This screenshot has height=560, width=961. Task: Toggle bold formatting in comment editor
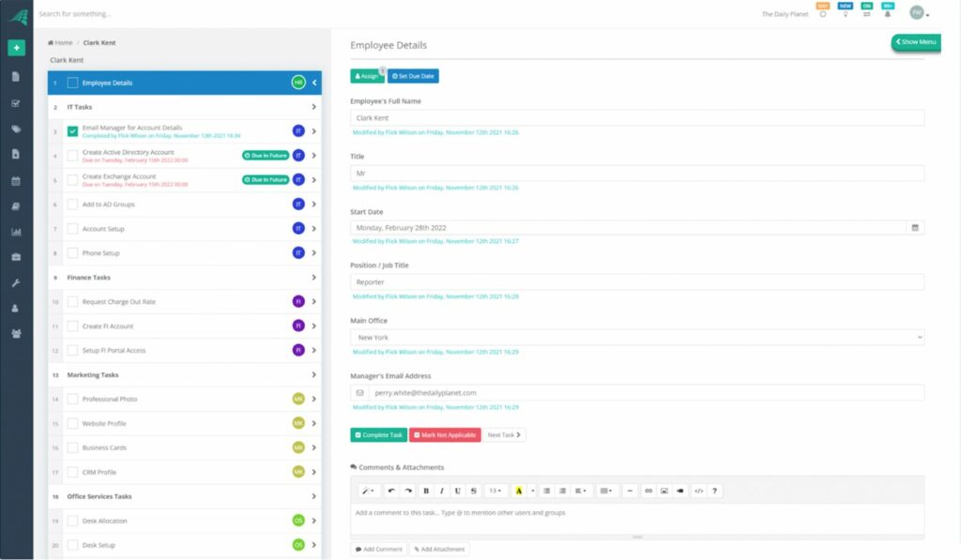coord(425,491)
